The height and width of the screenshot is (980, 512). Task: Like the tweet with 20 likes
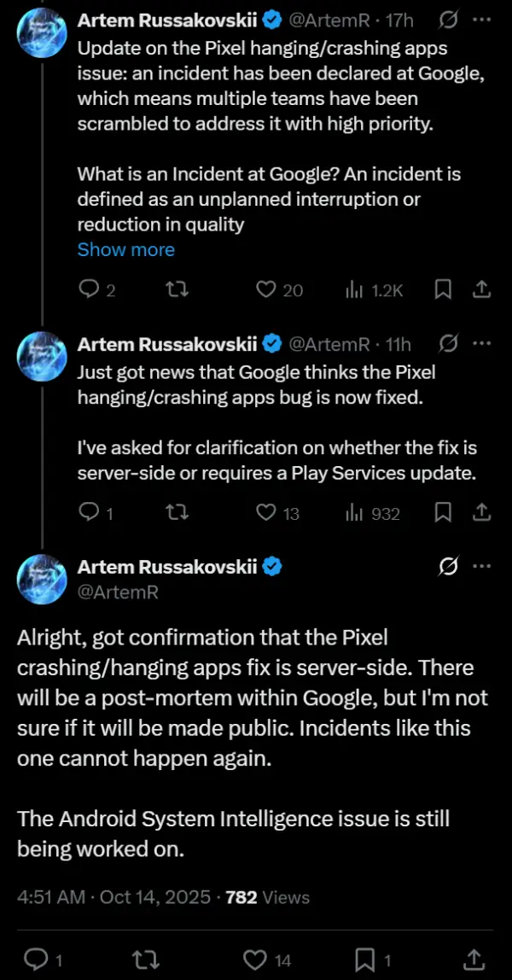point(267,290)
